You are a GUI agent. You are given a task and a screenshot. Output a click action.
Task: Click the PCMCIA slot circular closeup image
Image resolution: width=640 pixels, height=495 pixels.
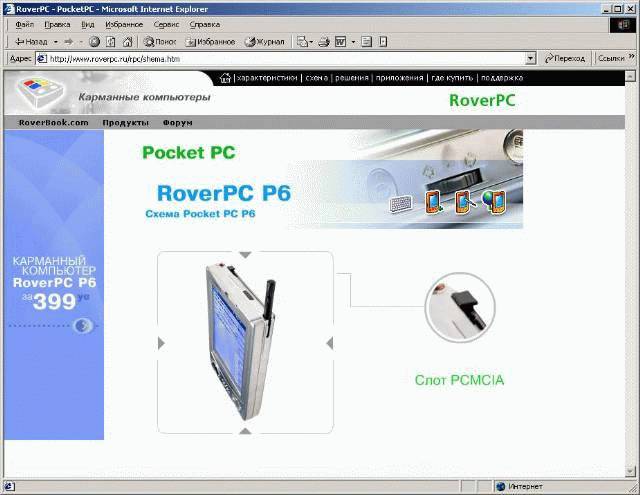pyautogui.click(x=460, y=307)
